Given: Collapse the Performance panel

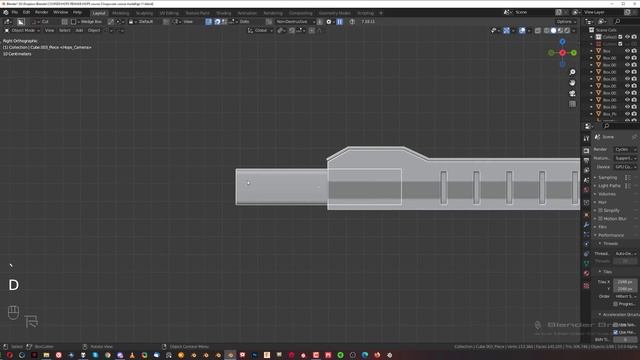Looking at the screenshot, I should pyautogui.click(x=610, y=235).
